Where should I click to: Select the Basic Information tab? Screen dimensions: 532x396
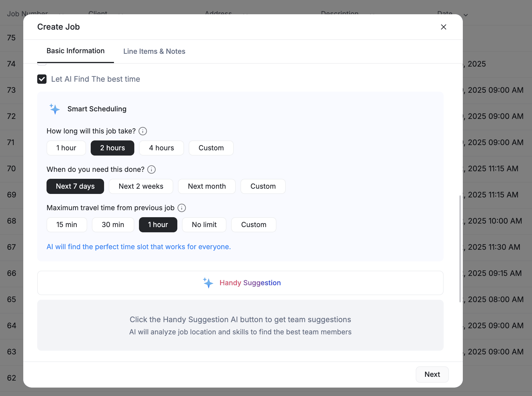click(x=75, y=51)
